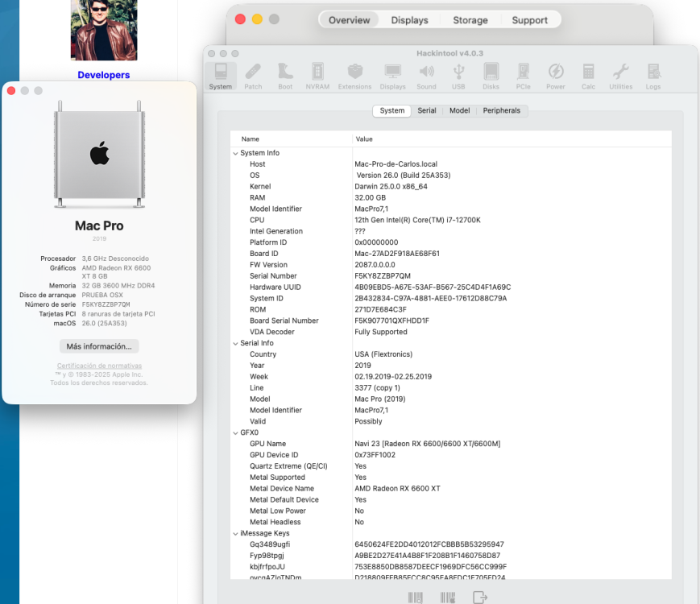Open the System toolbar section in Hackintool

point(221,77)
